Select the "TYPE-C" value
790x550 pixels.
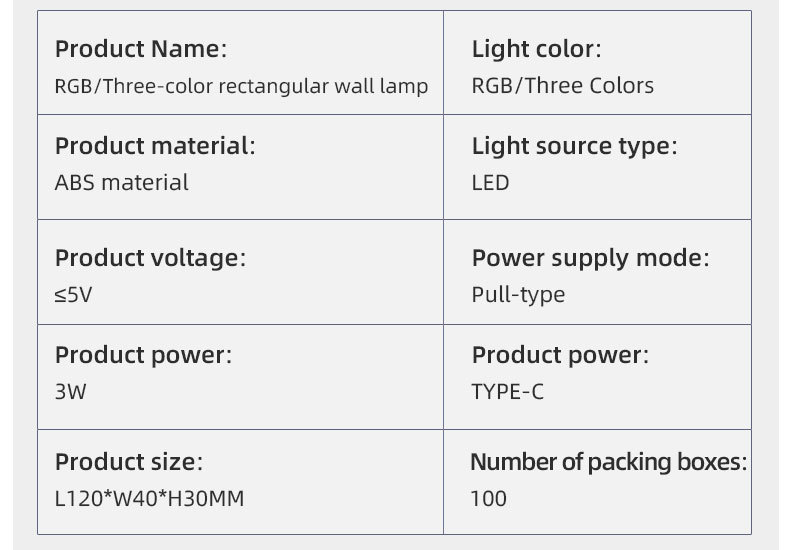(x=508, y=392)
